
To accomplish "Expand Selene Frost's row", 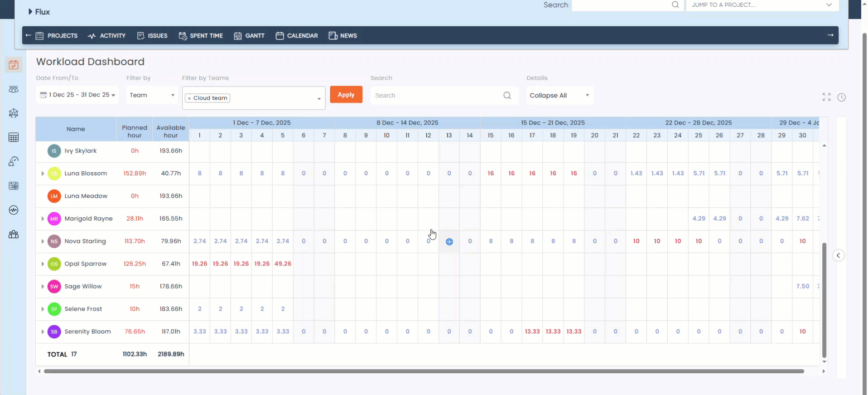I will (43, 309).
